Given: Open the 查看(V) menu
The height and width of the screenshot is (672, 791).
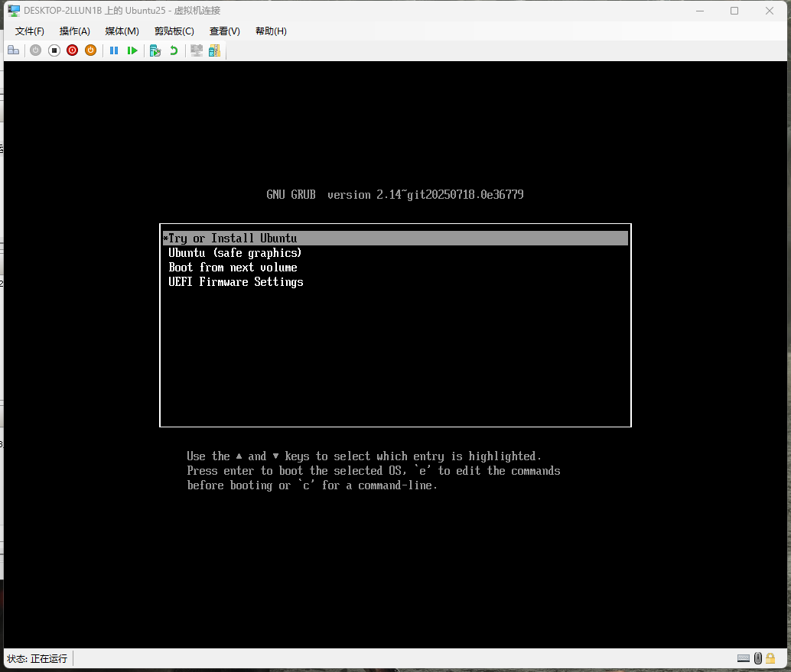Looking at the screenshot, I should click(224, 31).
